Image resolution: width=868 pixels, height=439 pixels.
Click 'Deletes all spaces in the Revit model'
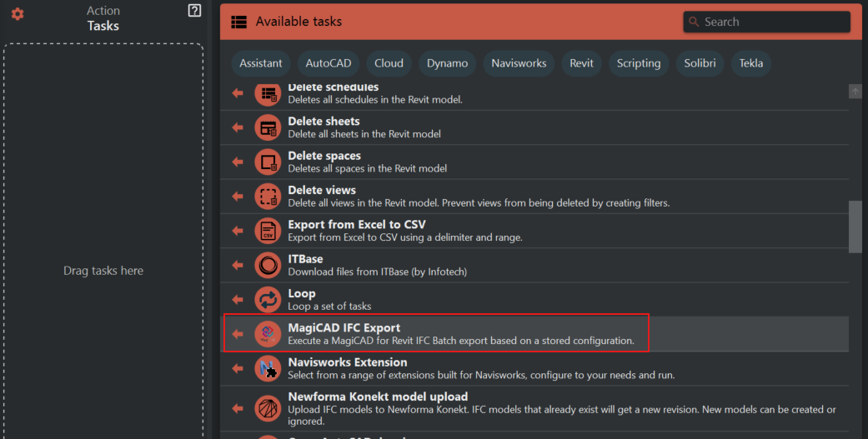[367, 168]
